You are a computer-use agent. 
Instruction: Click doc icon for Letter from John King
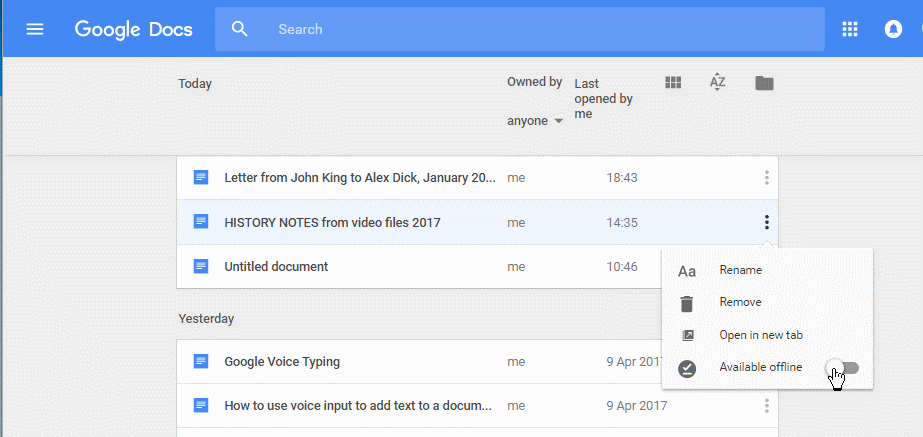tap(201, 177)
